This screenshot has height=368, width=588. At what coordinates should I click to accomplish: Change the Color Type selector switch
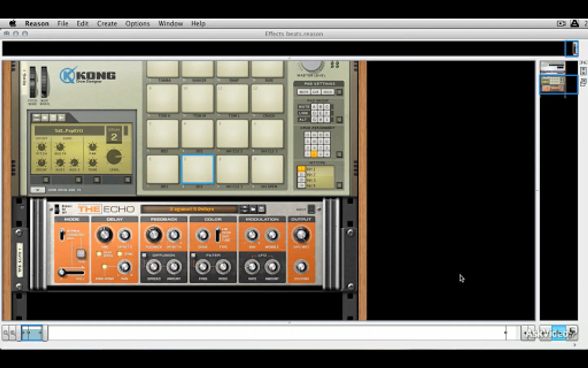[x=218, y=235]
